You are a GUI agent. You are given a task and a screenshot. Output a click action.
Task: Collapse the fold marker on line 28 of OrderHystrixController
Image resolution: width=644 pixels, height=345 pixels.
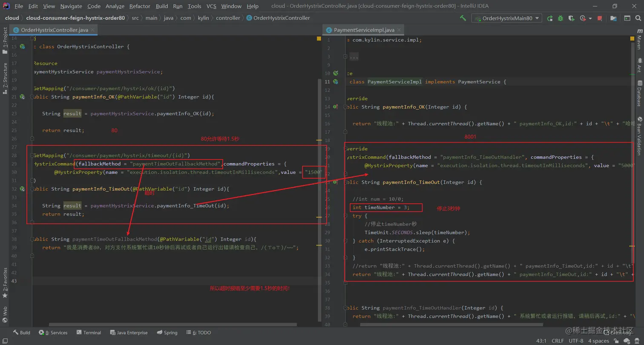tap(32, 155)
